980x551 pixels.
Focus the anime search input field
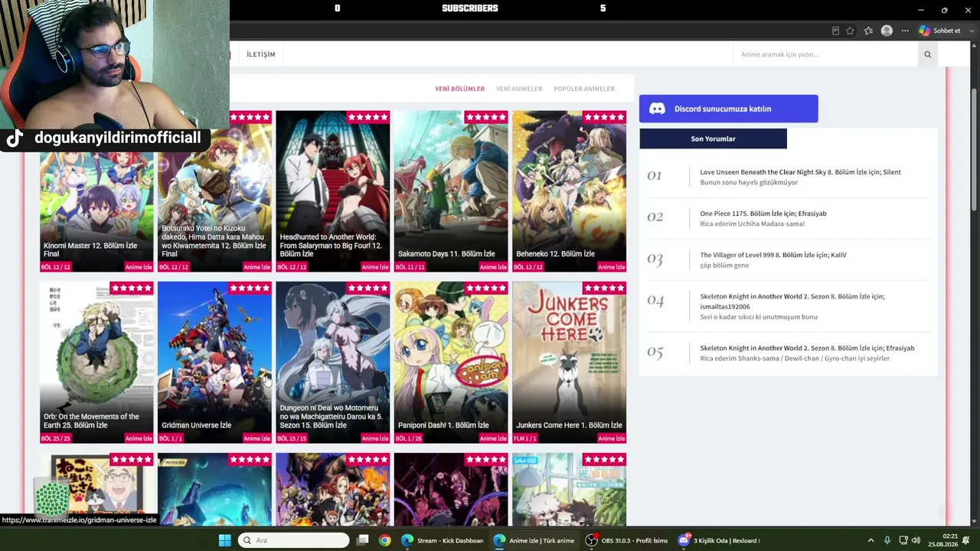pos(825,54)
